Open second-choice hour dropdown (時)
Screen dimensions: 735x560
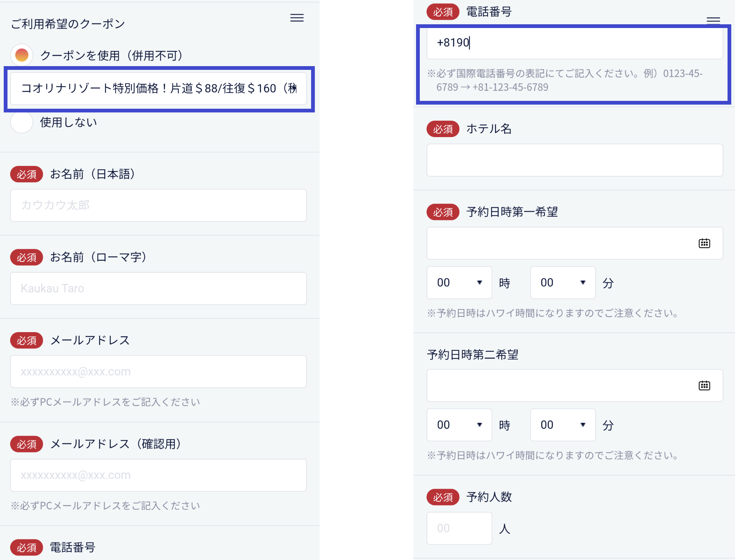click(459, 425)
